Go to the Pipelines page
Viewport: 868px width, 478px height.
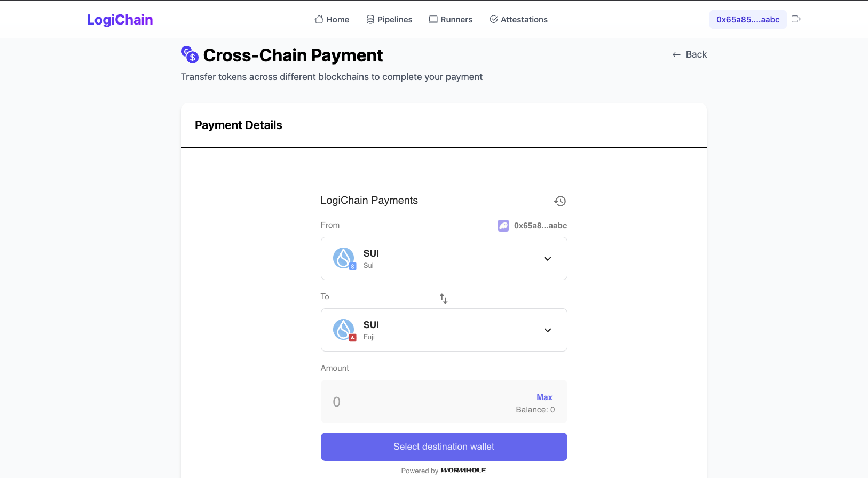click(389, 20)
